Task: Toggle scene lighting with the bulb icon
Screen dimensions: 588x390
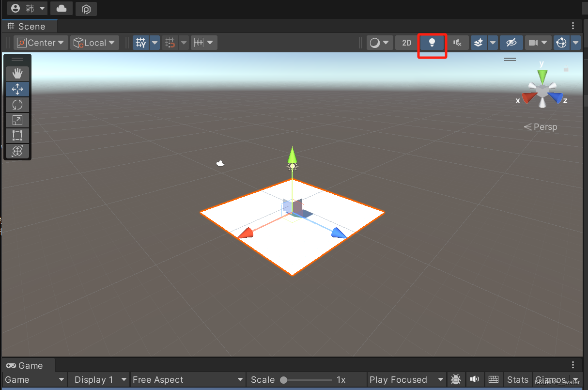Action: tap(432, 43)
